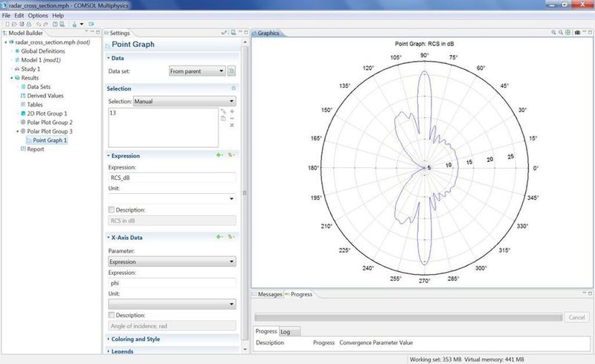Toggle the Description checkbox under X-Axis Data

pos(111,315)
